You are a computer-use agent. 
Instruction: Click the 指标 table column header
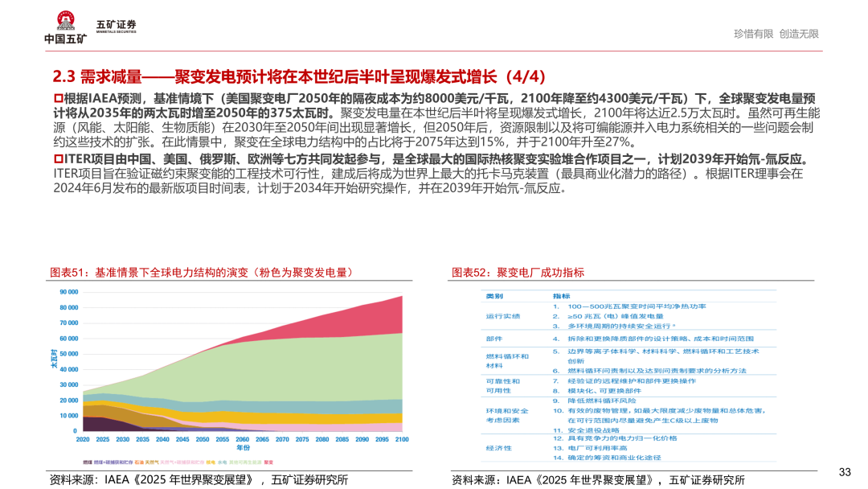(561, 295)
